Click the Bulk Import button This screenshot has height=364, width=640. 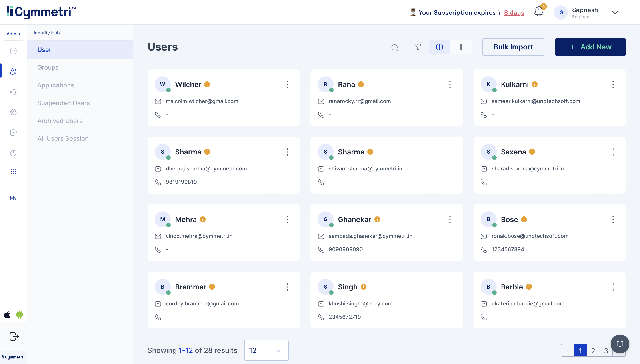coord(513,47)
